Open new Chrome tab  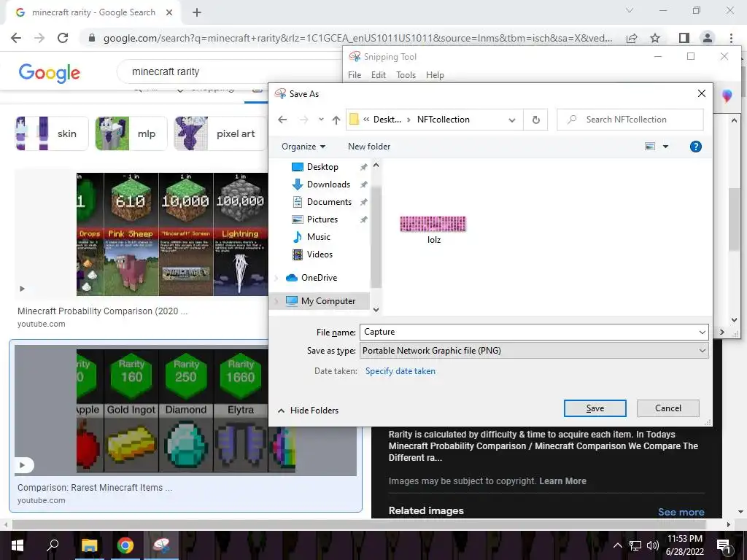pyautogui.click(x=197, y=13)
